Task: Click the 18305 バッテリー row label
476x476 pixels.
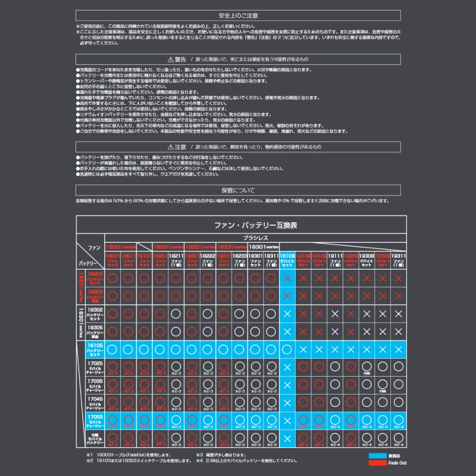Action: point(95,331)
